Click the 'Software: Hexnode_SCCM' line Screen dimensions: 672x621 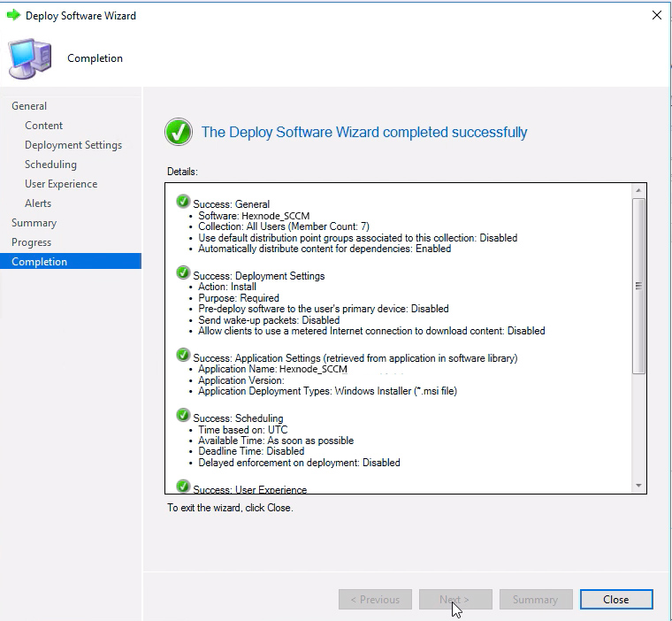[x=254, y=216]
